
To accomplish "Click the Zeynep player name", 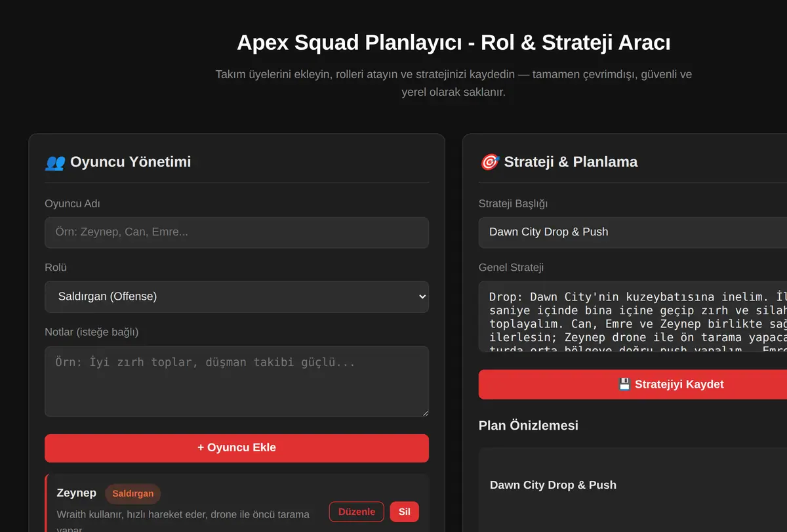I will pos(77,493).
